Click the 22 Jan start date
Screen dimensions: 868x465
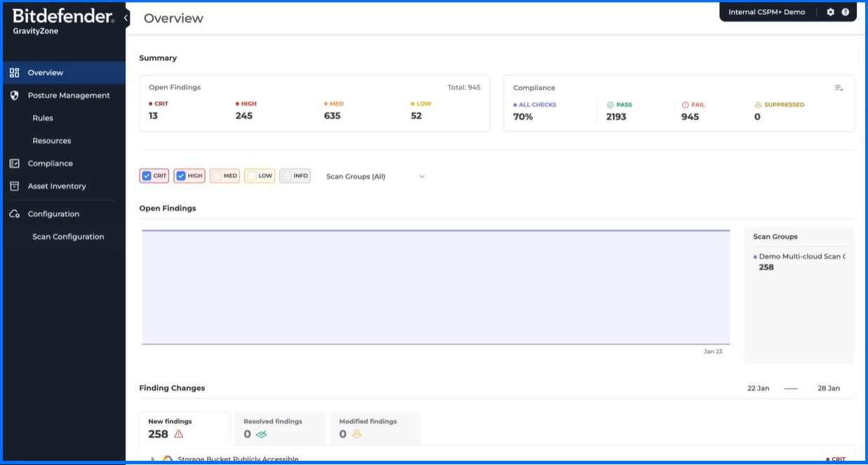tap(759, 388)
